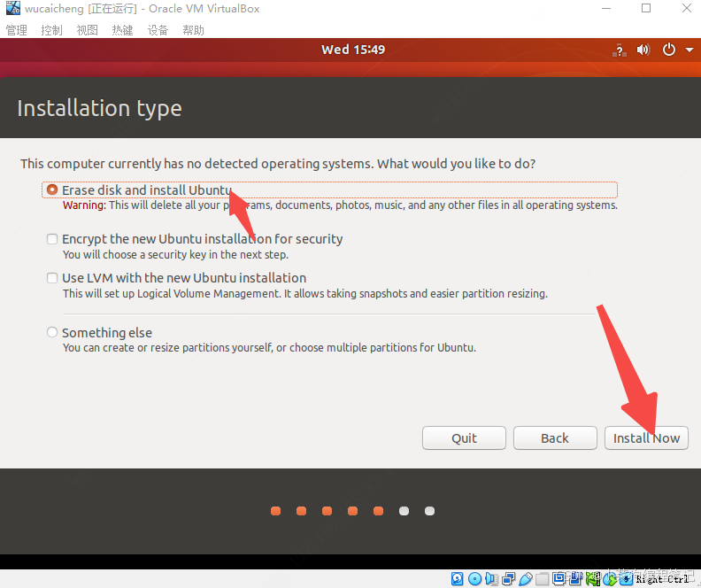
Task: Click the Install Now button
Action: coord(646,437)
